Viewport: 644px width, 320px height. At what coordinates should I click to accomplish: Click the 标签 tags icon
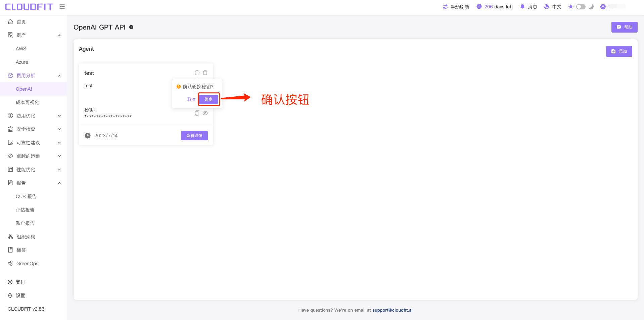tap(10, 250)
